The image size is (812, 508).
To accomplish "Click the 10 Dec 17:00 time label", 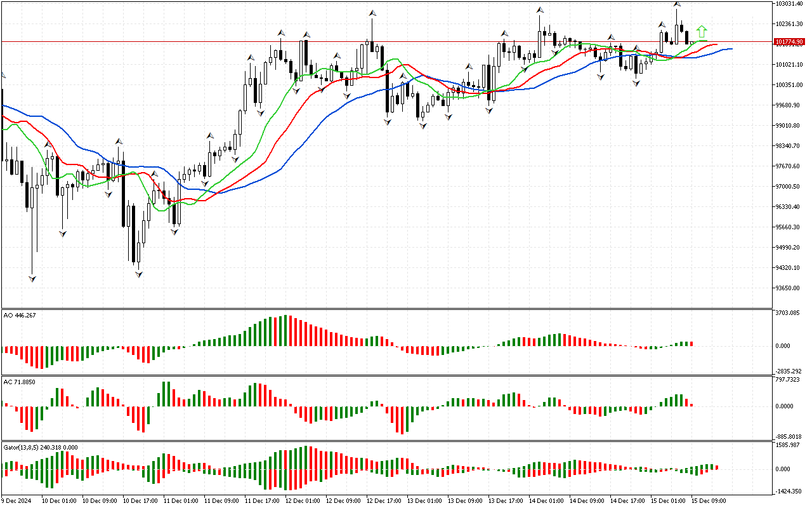I will pos(140,501).
